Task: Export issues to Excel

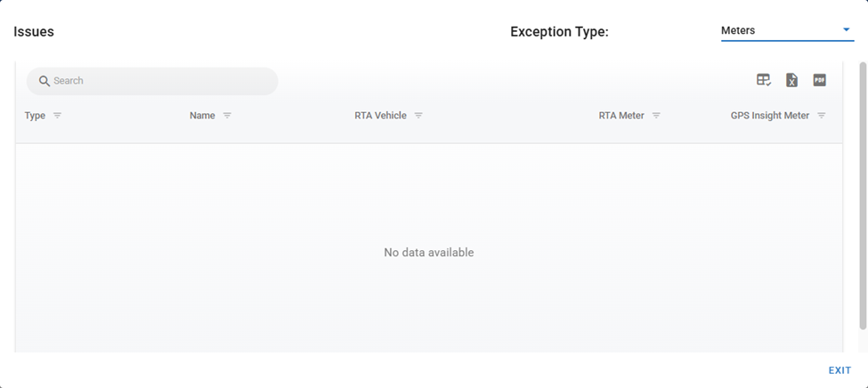Action: click(791, 80)
